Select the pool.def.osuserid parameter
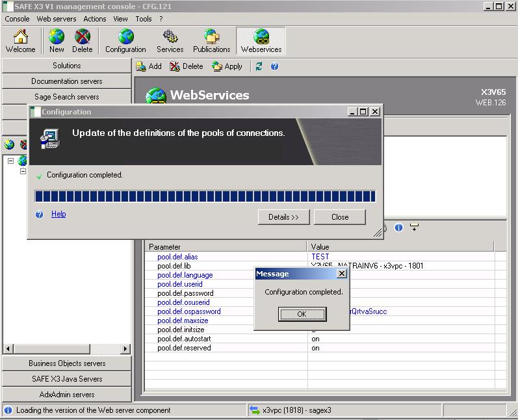Viewport: 518px width, 420px height. (183, 302)
